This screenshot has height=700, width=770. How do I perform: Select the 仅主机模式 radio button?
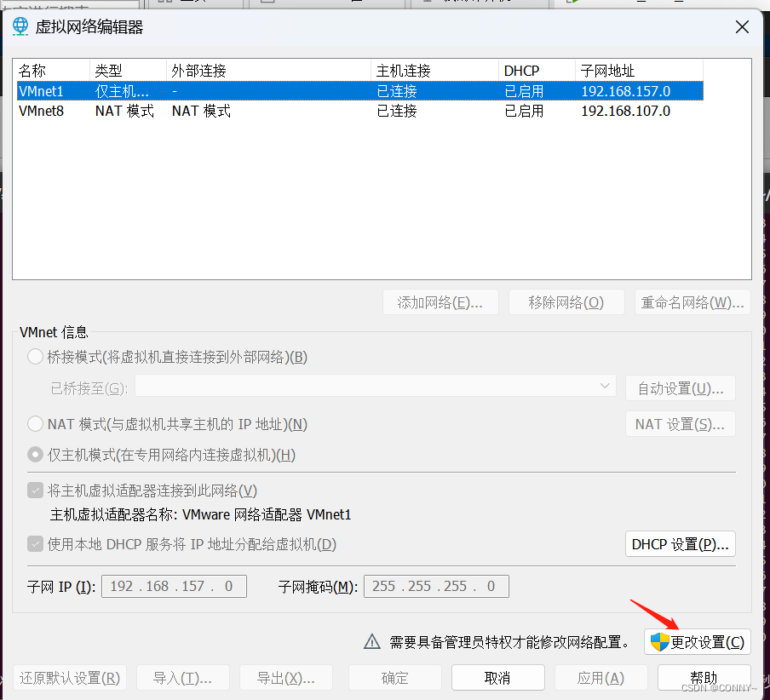coord(35,455)
